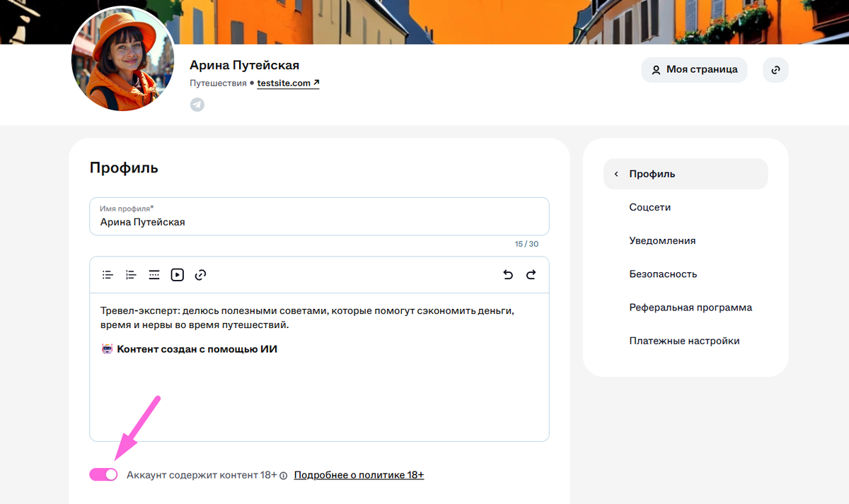The height and width of the screenshot is (504, 849).
Task: Insert a numbered list in the editor
Action: coord(131,275)
